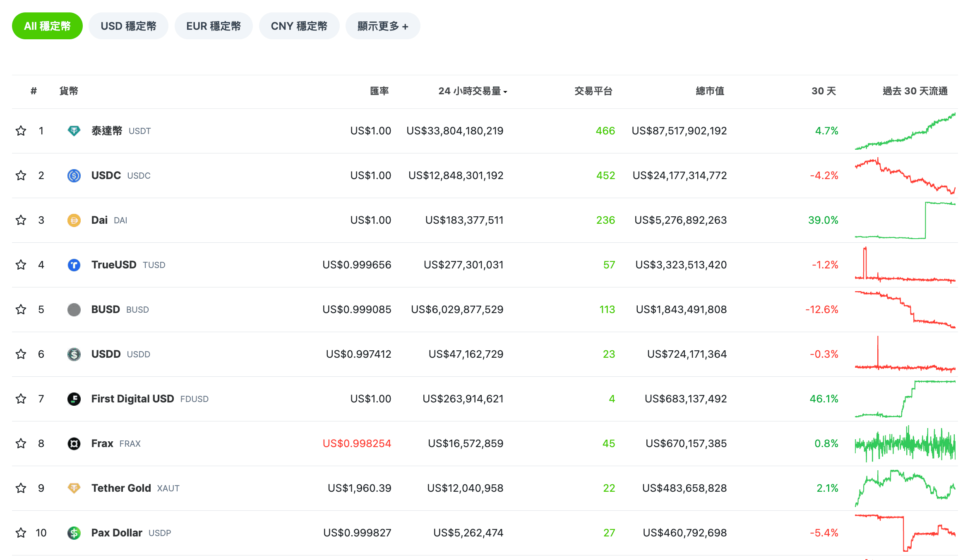This screenshot has height=560, width=970.
Task: Open the USDC coin link
Action: coord(121,175)
